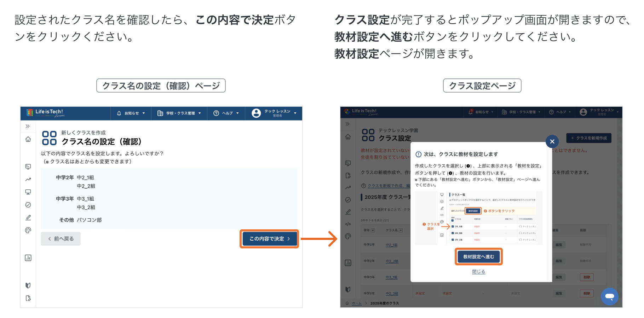Click the bar chart icon in the class settings sidebar

coord(348,263)
